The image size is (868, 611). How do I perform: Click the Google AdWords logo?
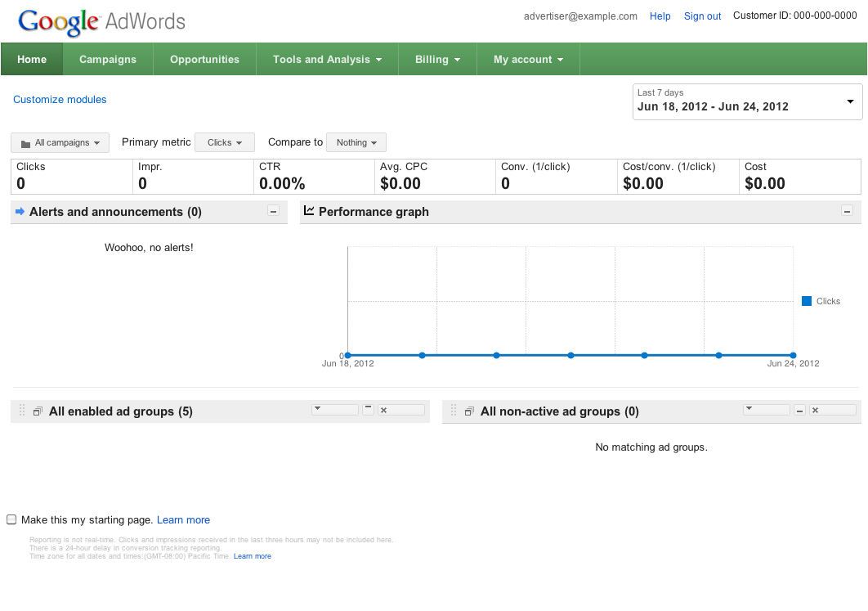click(x=101, y=22)
